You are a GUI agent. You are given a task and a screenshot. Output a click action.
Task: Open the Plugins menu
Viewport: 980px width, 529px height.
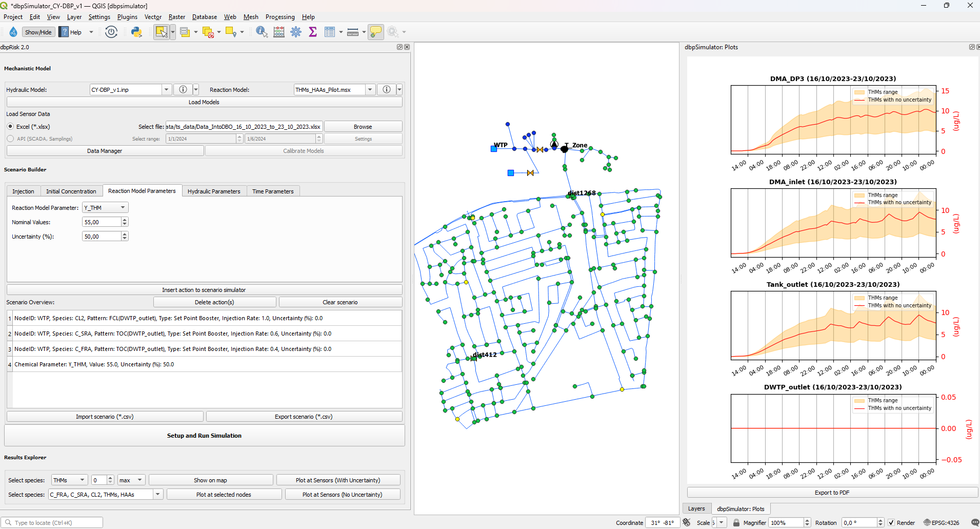127,17
